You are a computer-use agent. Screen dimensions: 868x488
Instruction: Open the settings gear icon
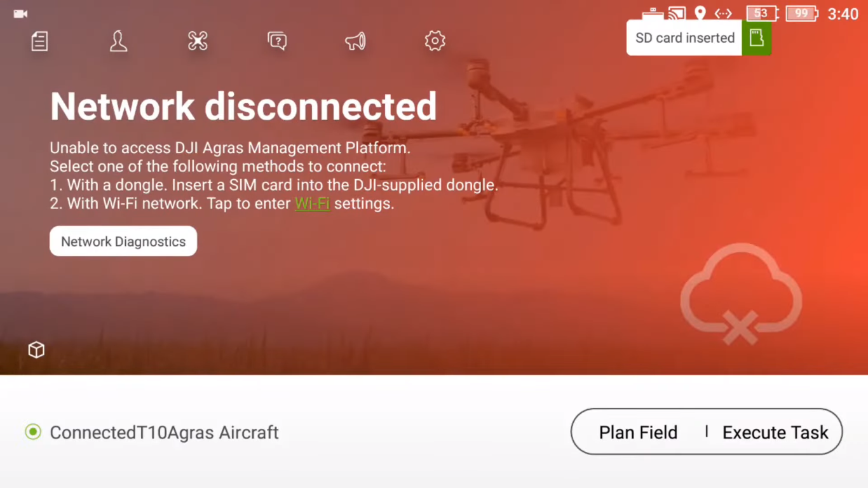tap(435, 41)
